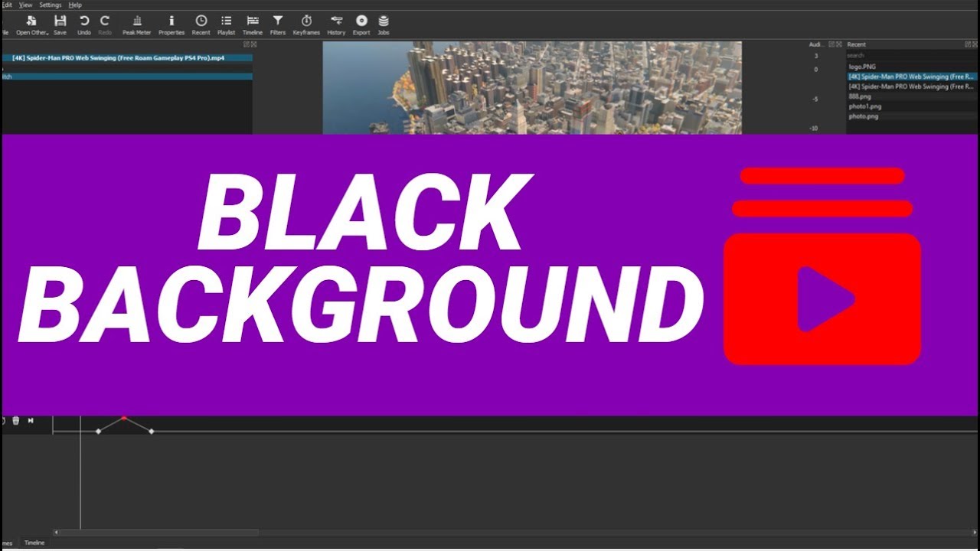The height and width of the screenshot is (551, 980).
Task: Open the Filters funnel icon
Action: pyautogui.click(x=278, y=25)
